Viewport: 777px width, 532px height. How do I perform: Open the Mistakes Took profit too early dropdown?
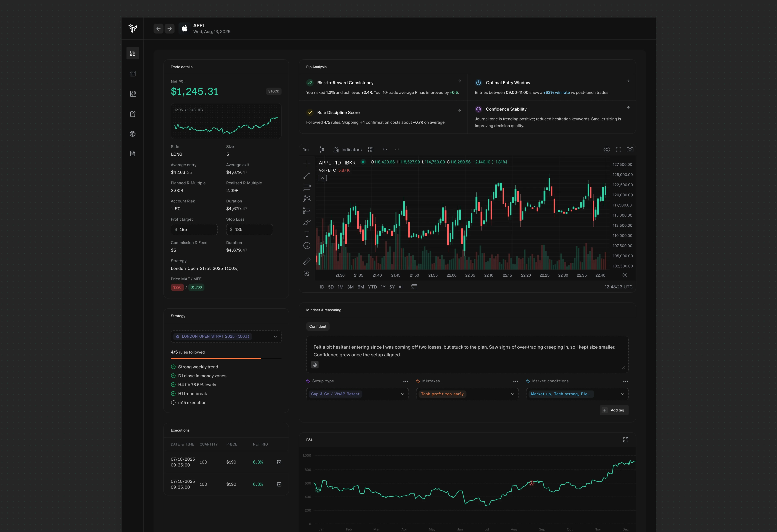[x=467, y=394]
